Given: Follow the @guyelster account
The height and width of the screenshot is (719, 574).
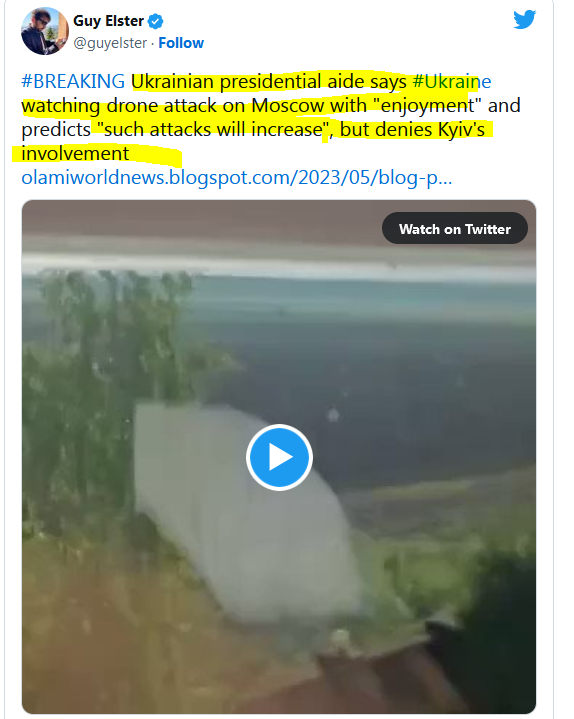Looking at the screenshot, I should (x=181, y=43).
